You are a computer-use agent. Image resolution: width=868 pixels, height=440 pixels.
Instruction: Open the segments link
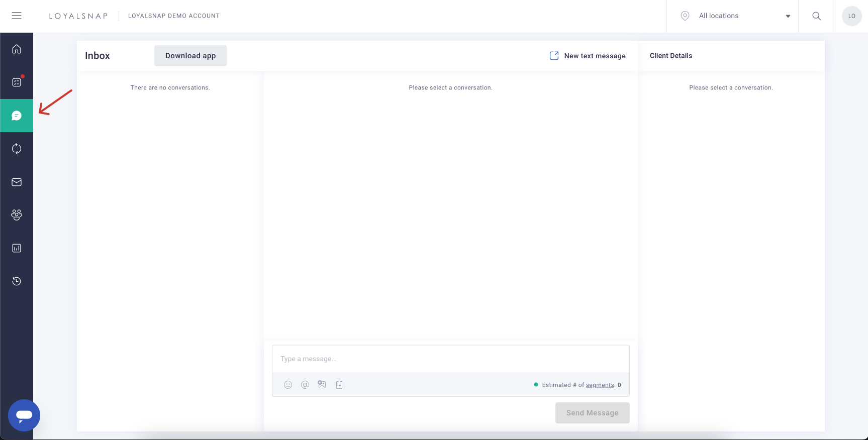[x=600, y=385]
